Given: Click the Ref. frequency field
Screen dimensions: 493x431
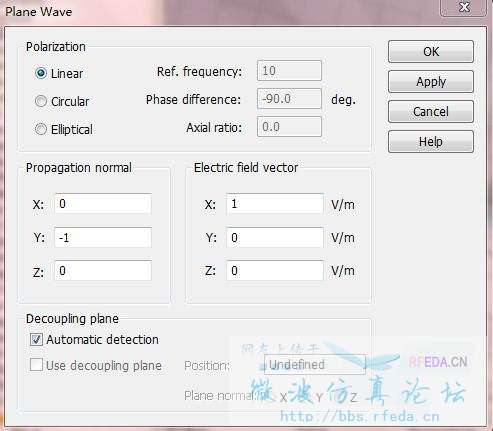Looking at the screenshot, I should (289, 71).
